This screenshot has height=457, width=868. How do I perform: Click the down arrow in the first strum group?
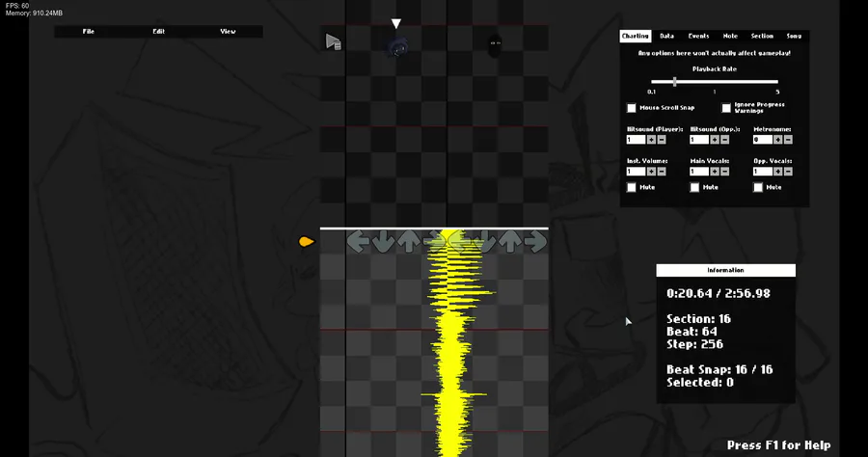pos(383,242)
